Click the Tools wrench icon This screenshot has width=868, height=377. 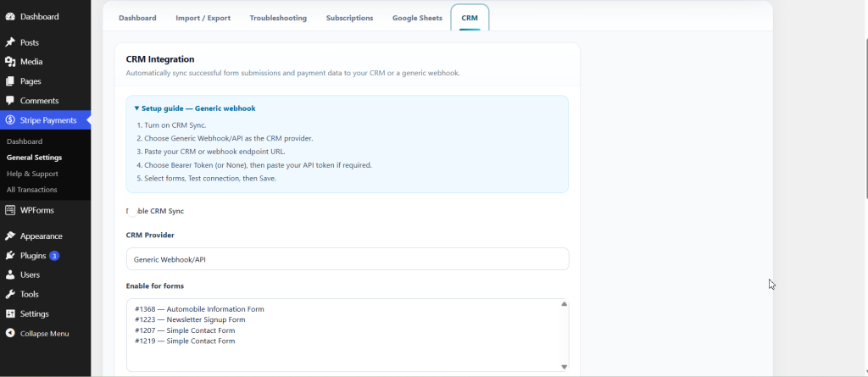click(x=10, y=295)
